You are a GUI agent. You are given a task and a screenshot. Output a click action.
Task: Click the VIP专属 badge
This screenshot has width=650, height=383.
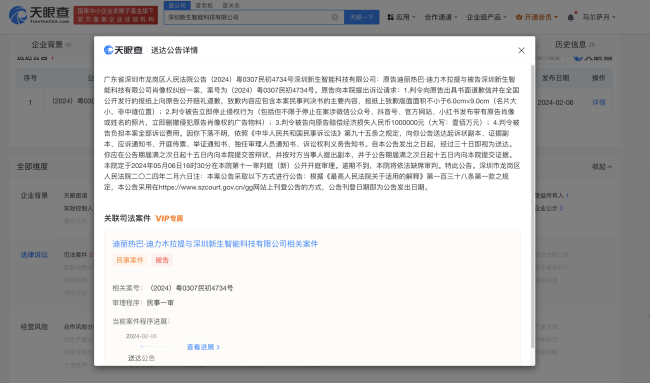click(x=169, y=218)
